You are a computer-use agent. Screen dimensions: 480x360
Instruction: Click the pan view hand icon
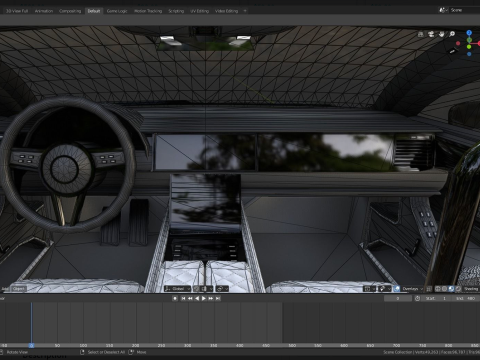(x=442, y=34)
